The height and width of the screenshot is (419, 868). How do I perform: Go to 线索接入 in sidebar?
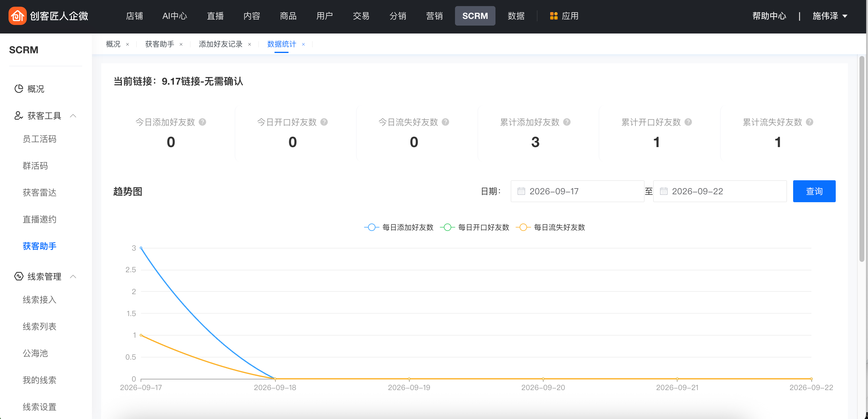click(40, 300)
